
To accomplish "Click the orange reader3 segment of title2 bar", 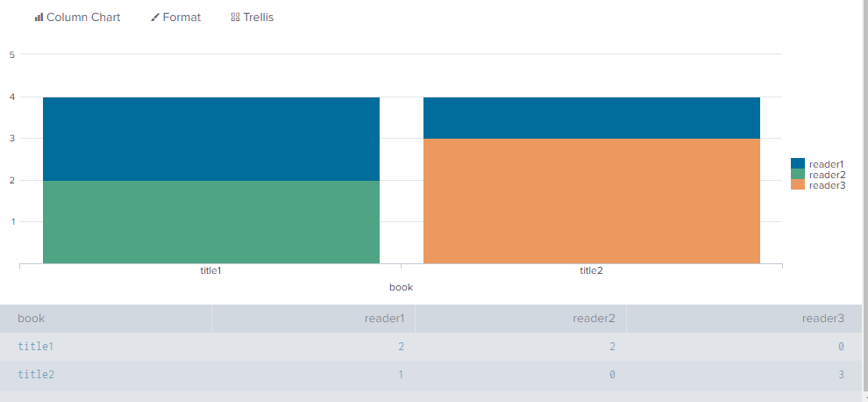I will 591,200.
